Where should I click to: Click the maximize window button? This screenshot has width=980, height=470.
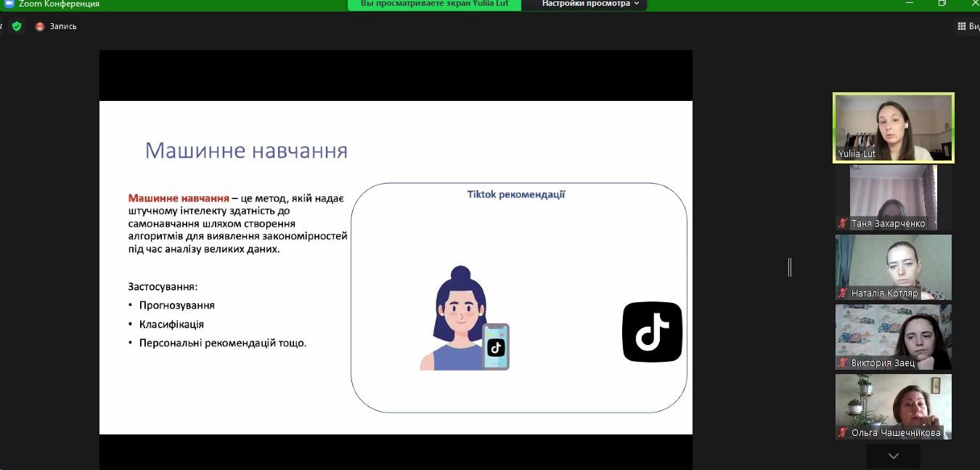pyautogui.click(x=942, y=4)
